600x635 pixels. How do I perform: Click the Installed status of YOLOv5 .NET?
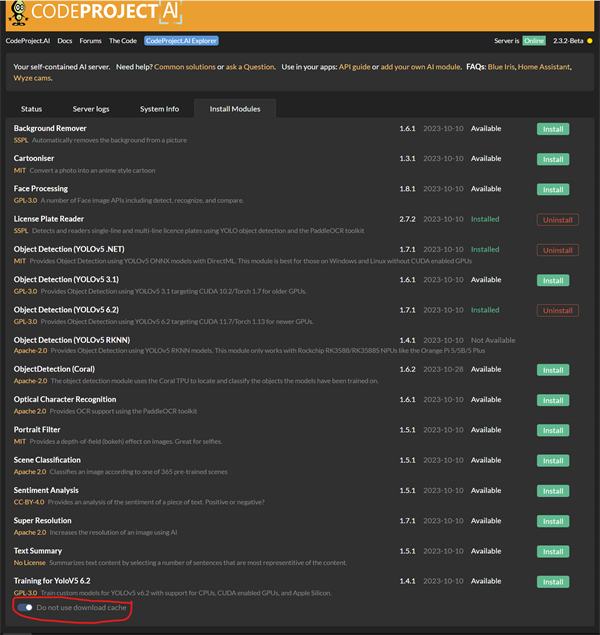click(x=485, y=249)
